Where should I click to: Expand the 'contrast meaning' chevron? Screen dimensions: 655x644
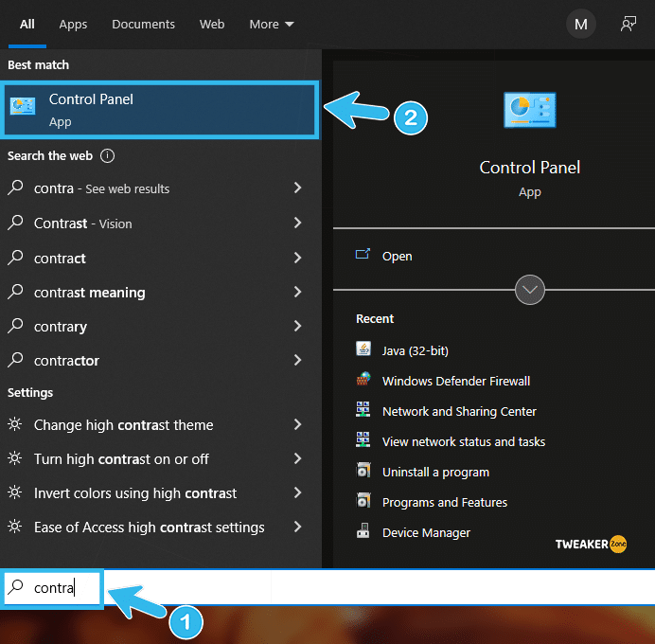tap(297, 292)
